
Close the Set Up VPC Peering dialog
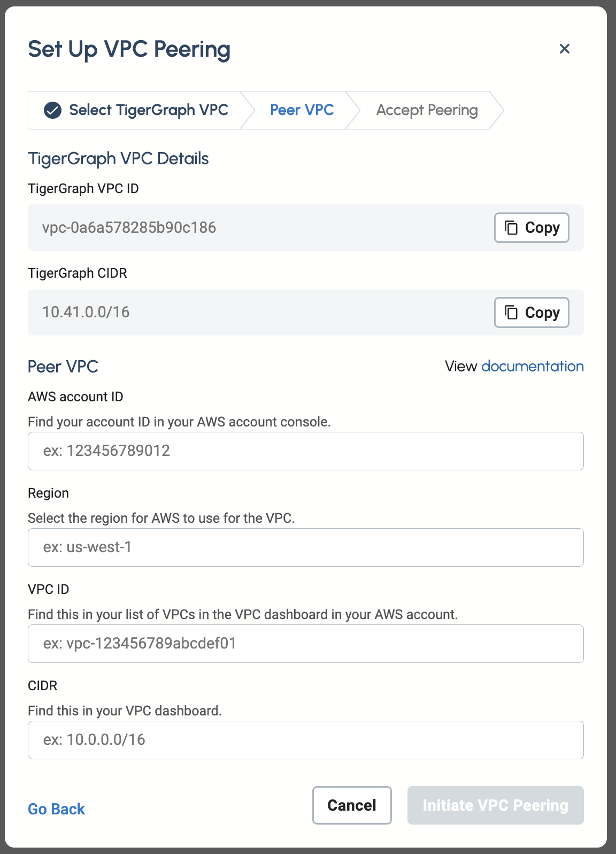pos(564,49)
